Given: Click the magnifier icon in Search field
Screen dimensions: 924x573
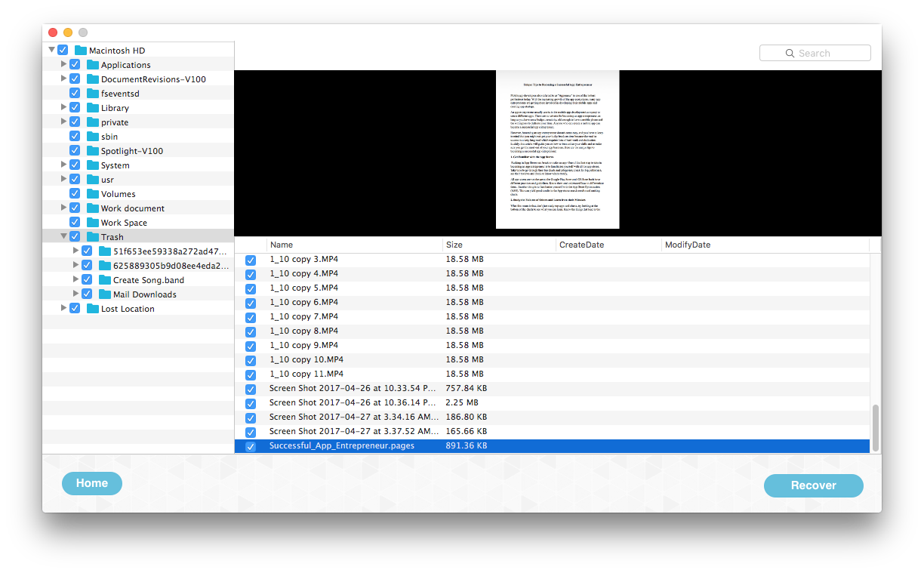Looking at the screenshot, I should [790, 54].
